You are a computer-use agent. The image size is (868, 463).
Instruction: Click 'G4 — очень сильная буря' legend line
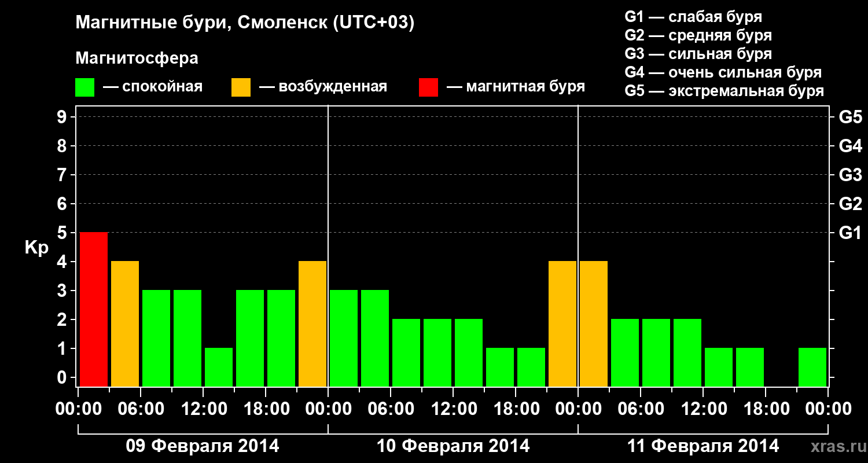[723, 72]
